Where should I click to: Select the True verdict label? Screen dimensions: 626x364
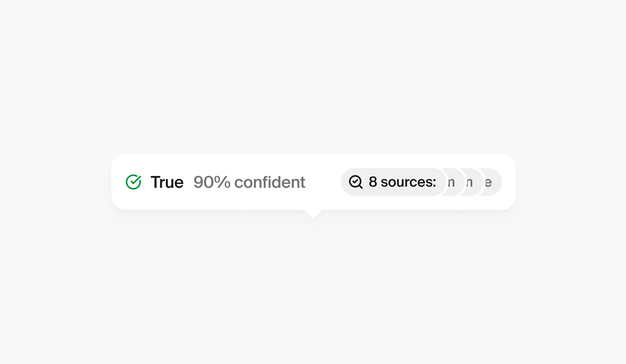click(167, 182)
